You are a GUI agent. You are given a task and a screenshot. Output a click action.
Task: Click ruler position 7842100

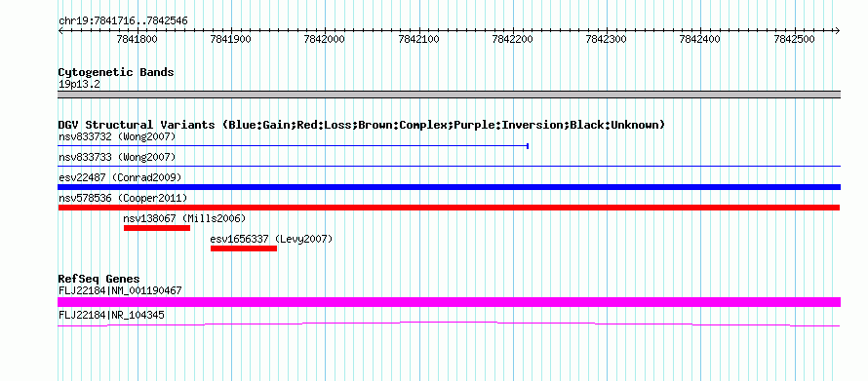419,39
